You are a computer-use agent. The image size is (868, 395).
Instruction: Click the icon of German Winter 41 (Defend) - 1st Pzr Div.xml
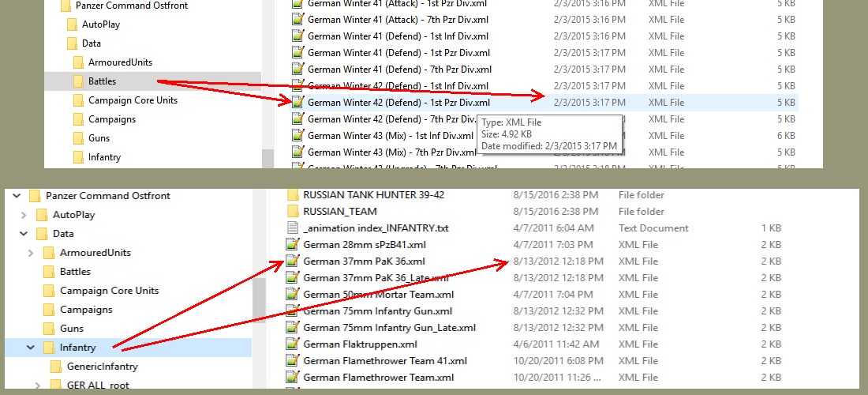coord(298,53)
